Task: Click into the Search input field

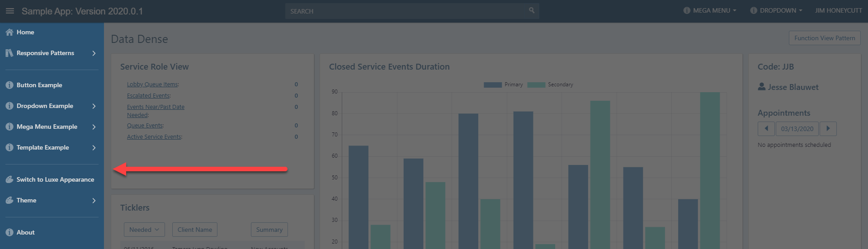Action: 407,11
